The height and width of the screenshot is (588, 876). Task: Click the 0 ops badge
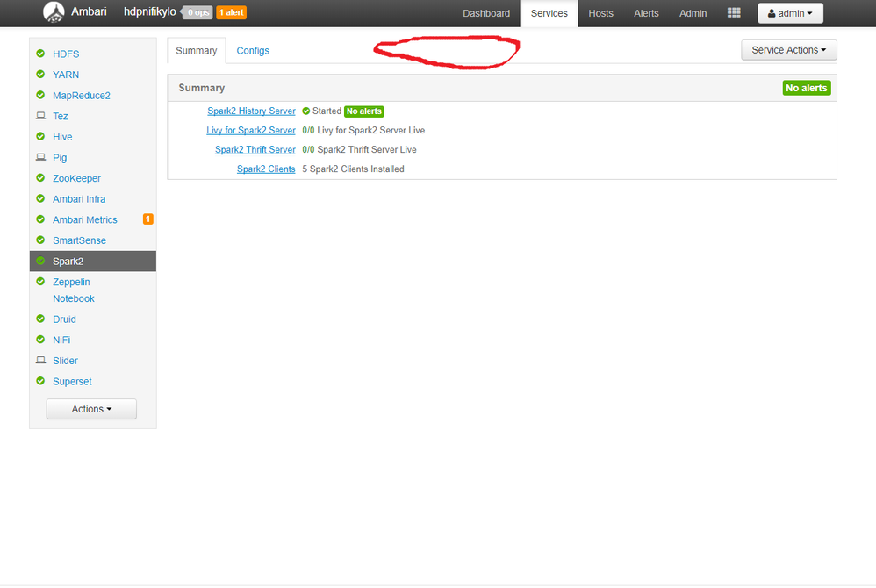pos(197,12)
